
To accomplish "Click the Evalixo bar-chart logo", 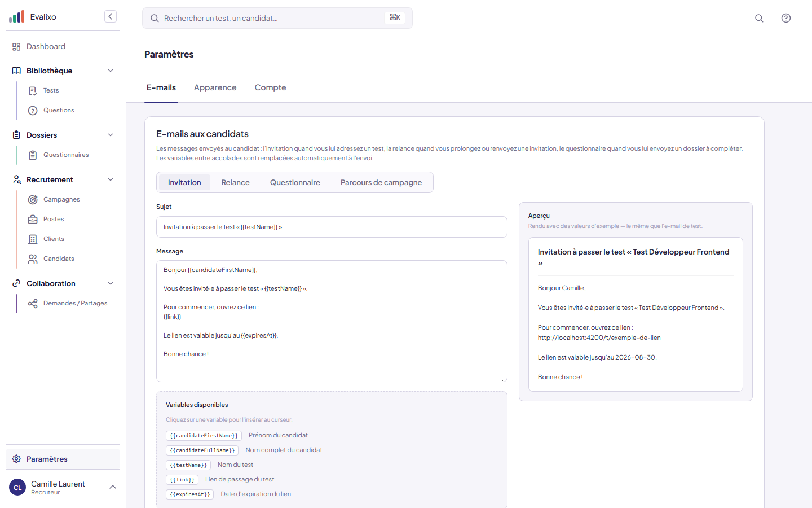I will (x=16, y=17).
